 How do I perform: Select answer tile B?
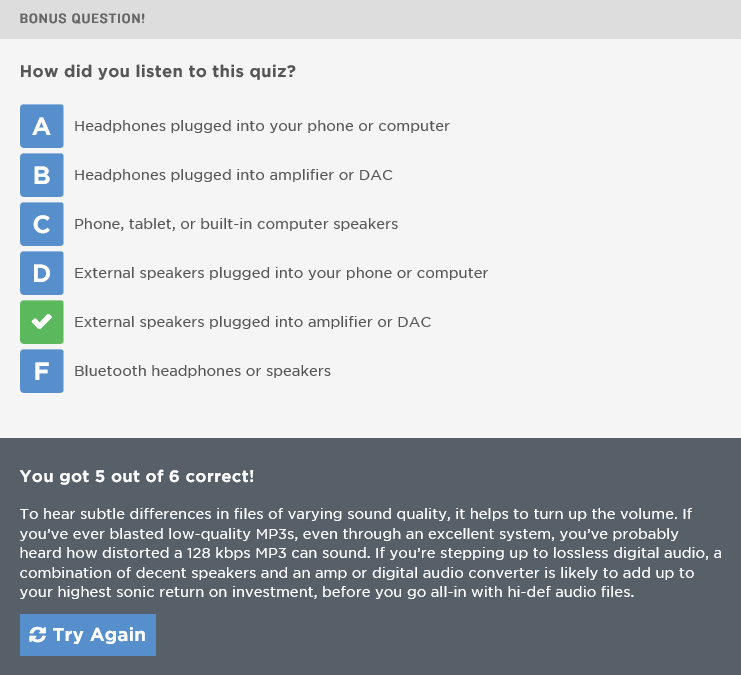coord(42,175)
